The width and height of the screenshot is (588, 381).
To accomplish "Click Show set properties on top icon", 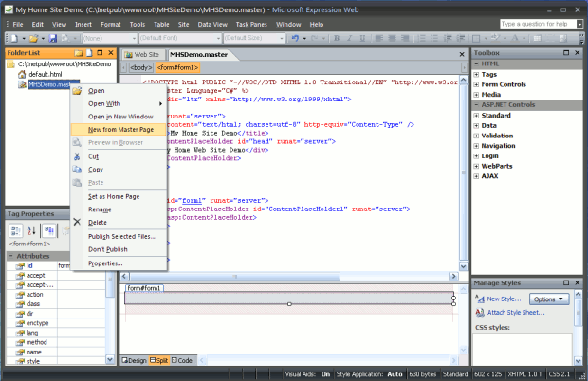I will pos(49,230).
